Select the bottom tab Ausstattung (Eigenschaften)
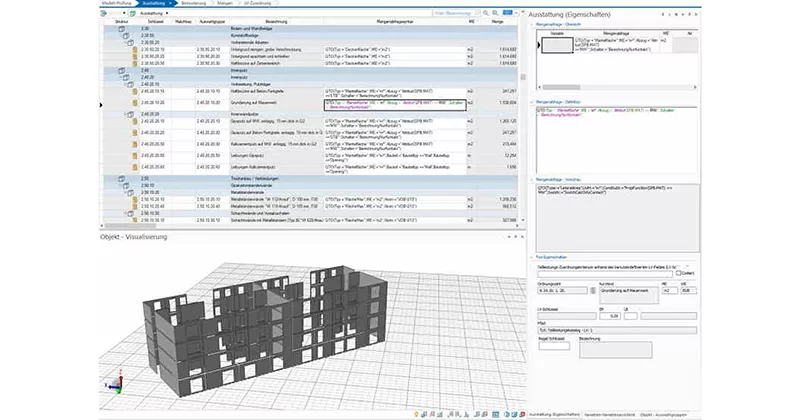 (554, 415)
